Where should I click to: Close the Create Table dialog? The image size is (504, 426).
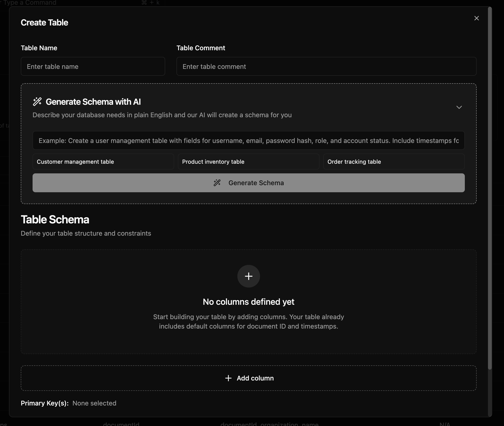[476, 18]
